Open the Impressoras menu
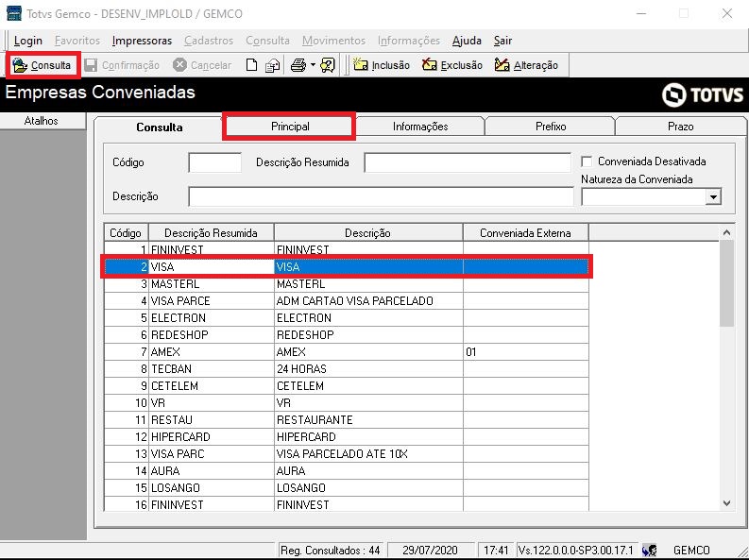The width and height of the screenshot is (749, 560). tap(142, 41)
